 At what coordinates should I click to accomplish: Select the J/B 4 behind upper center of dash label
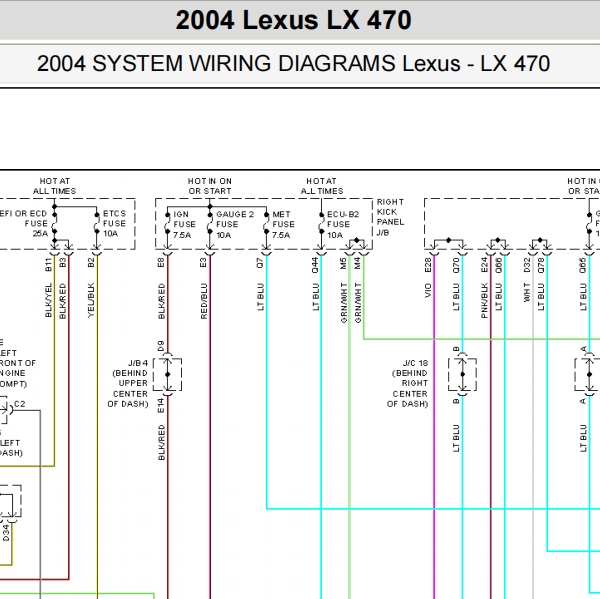point(129,384)
